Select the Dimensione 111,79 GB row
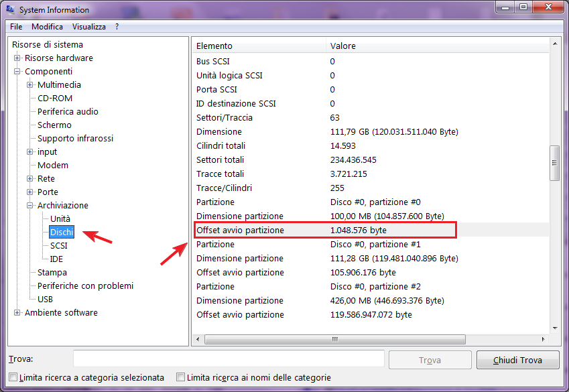This screenshot has height=392, width=569. pos(371,132)
